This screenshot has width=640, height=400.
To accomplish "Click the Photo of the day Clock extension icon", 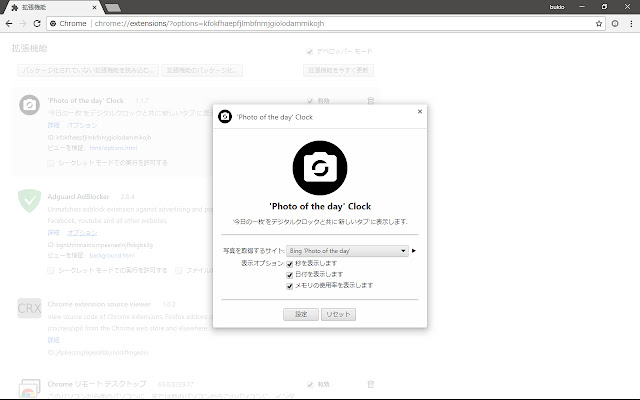I will [x=29, y=105].
